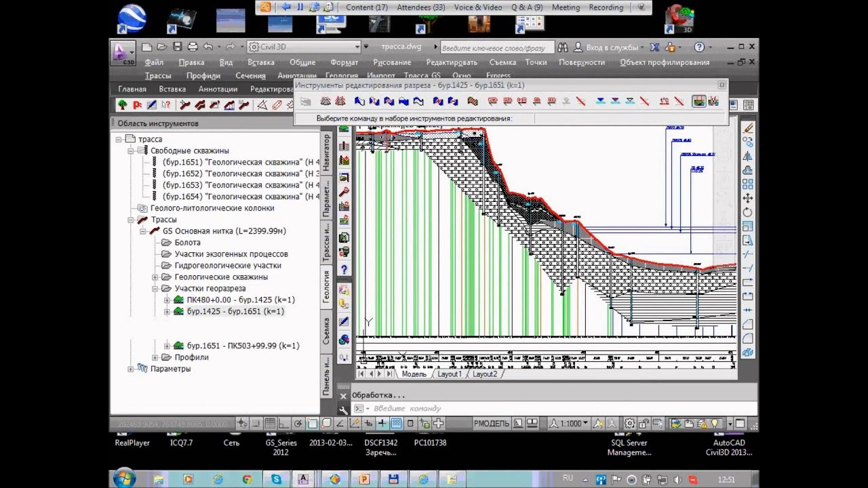Screen dimensions: 868x488
Task: Switch to the Геология vertical tab
Action: [326, 287]
